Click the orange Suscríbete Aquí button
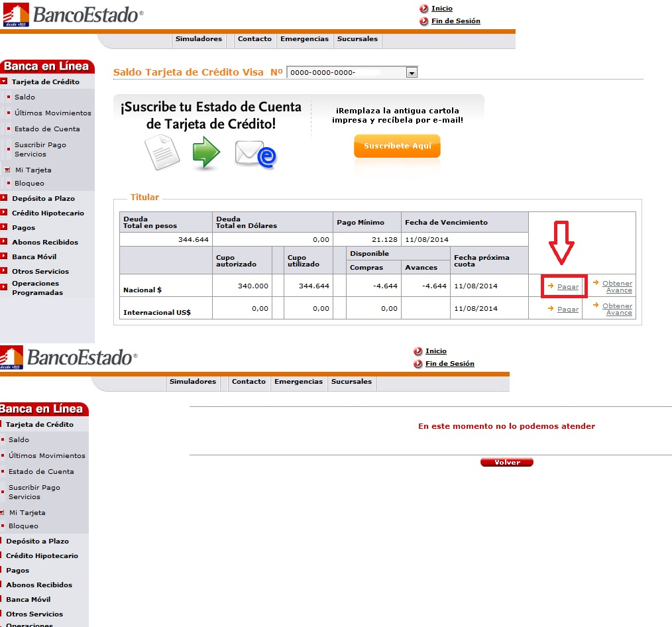Image resolution: width=672 pixels, height=627 pixels. pos(397,146)
